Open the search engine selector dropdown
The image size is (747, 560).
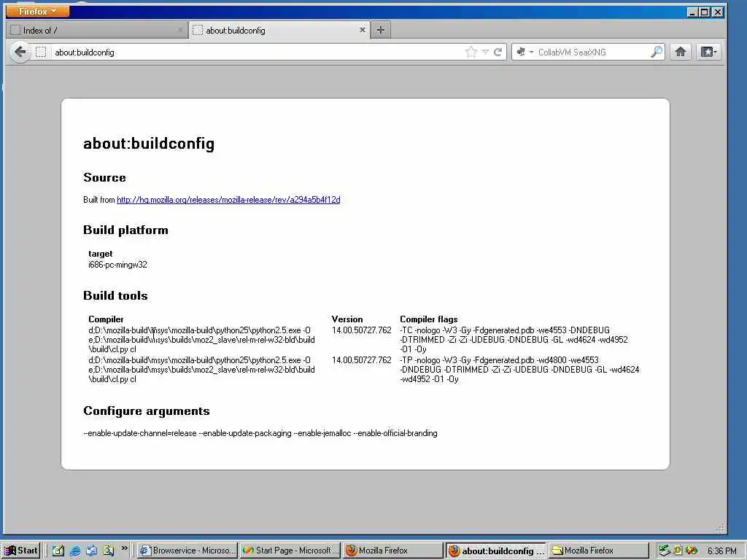coord(525,52)
